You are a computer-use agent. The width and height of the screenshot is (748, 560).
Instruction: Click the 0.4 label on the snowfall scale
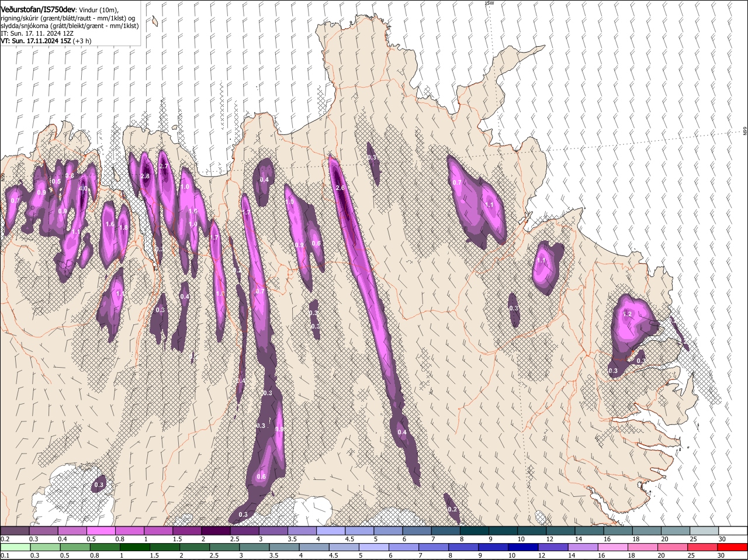coord(62,538)
